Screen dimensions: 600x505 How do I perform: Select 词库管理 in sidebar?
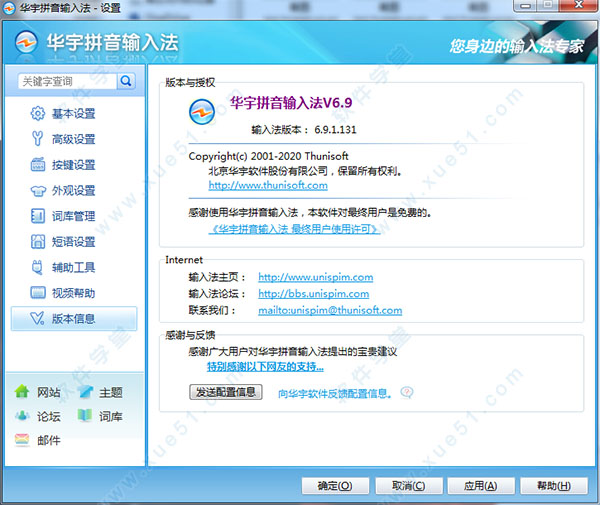73,216
